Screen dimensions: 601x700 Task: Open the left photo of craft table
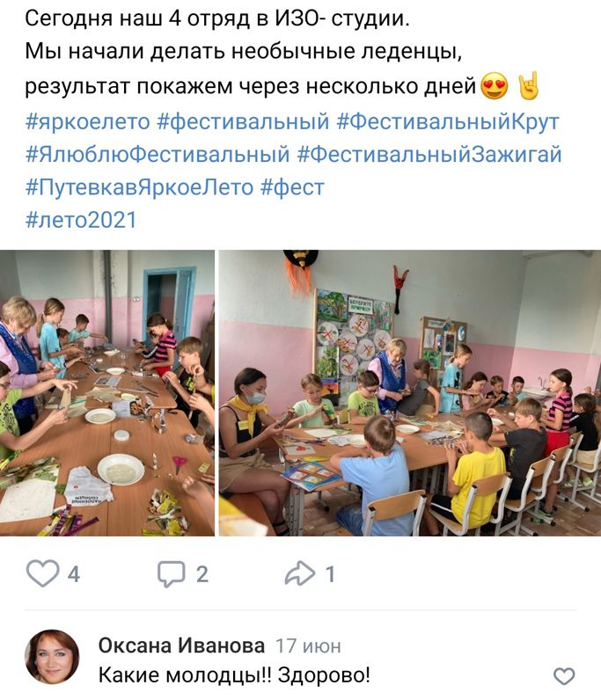107,393
